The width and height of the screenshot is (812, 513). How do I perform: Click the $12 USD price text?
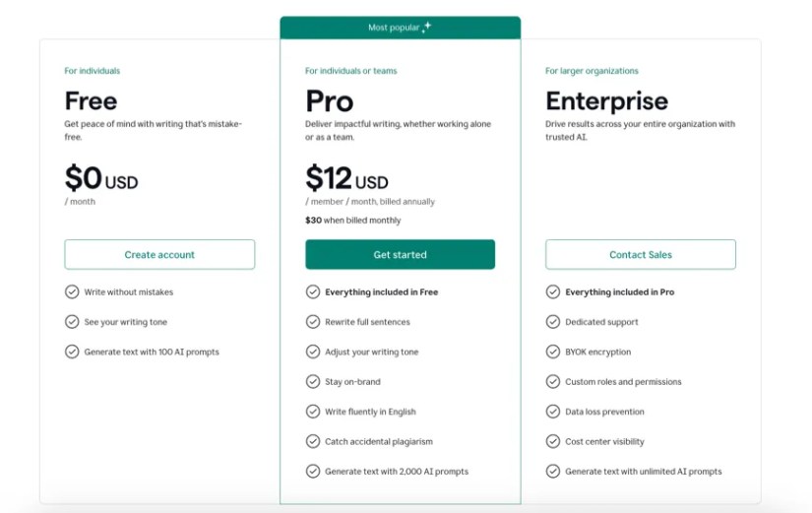click(346, 178)
